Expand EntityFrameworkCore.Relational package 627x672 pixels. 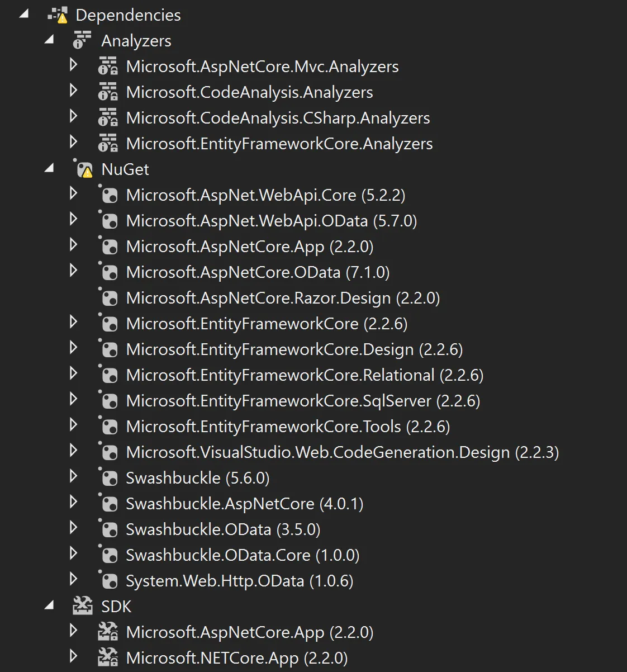tap(73, 373)
